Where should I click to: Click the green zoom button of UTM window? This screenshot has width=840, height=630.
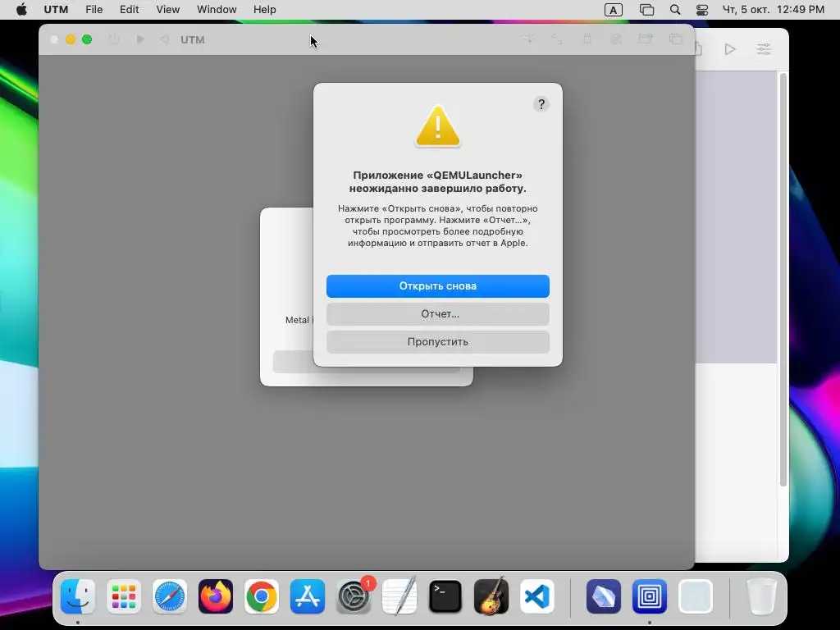87,39
